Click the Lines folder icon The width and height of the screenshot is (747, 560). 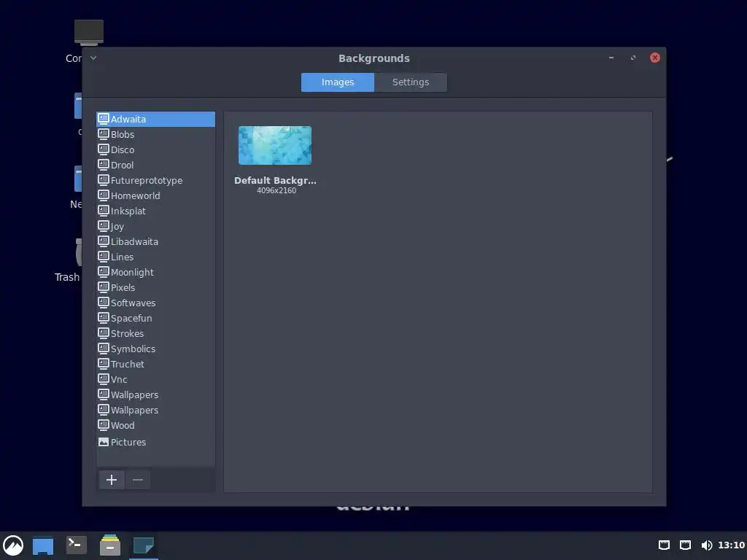coord(104,256)
